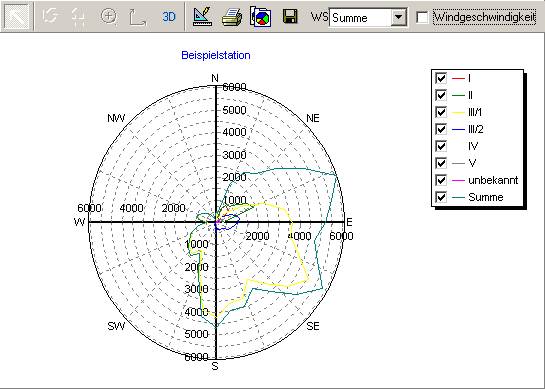This screenshot has height=389, width=545.
Task: Click the rotate chart toolbar icon
Action: coord(50,16)
